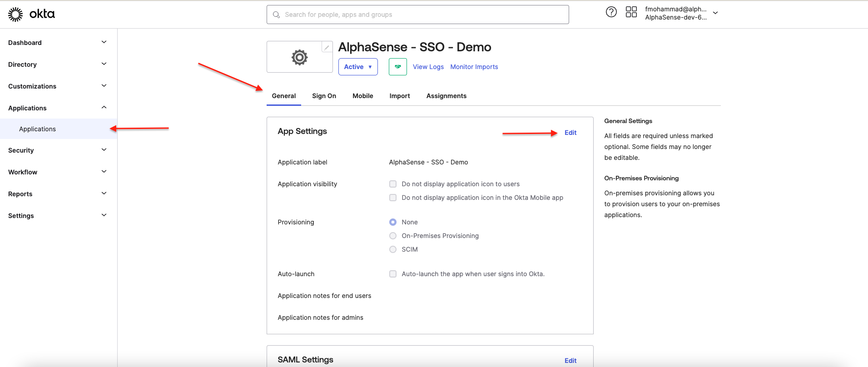868x367 pixels.
Task: Switch to the Mobile tab
Action: tap(363, 96)
